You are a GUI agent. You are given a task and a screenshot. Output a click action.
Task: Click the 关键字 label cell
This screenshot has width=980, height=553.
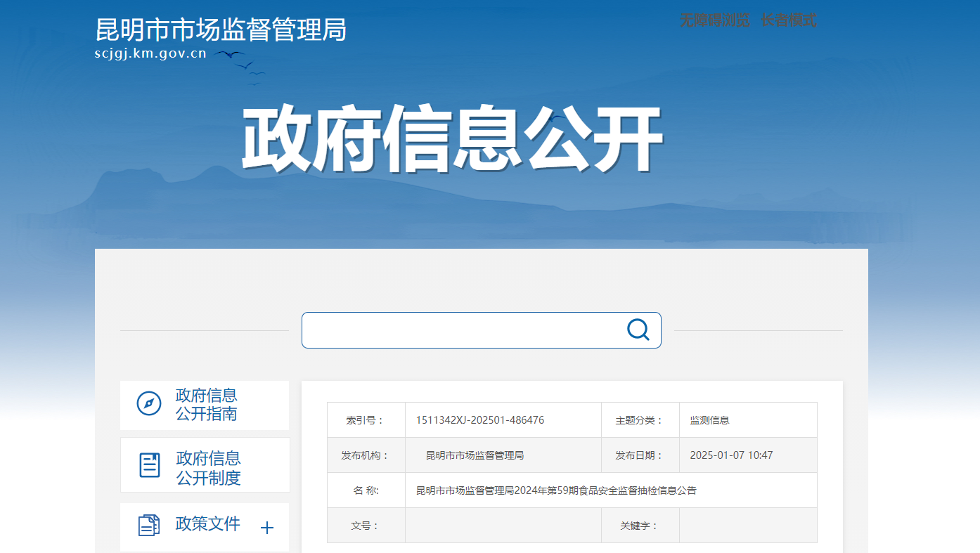tap(639, 526)
